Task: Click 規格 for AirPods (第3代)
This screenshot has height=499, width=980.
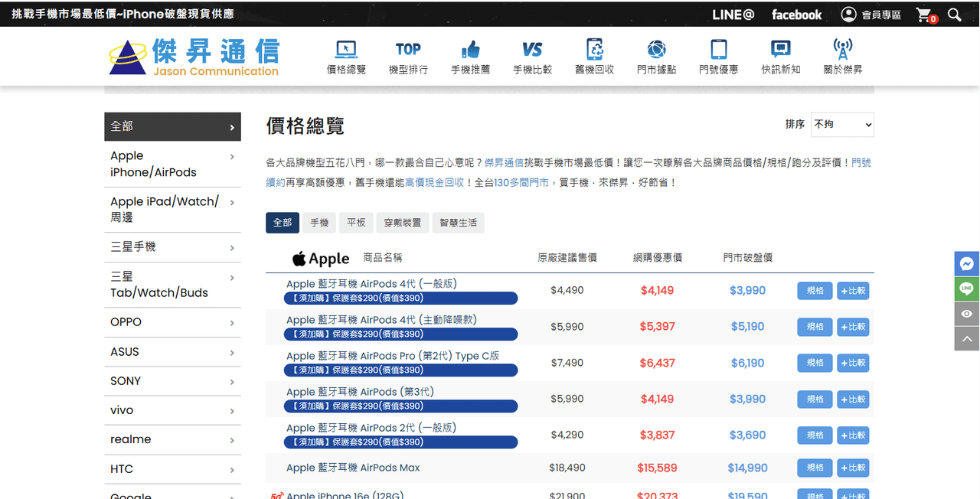Action: pyautogui.click(x=815, y=399)
